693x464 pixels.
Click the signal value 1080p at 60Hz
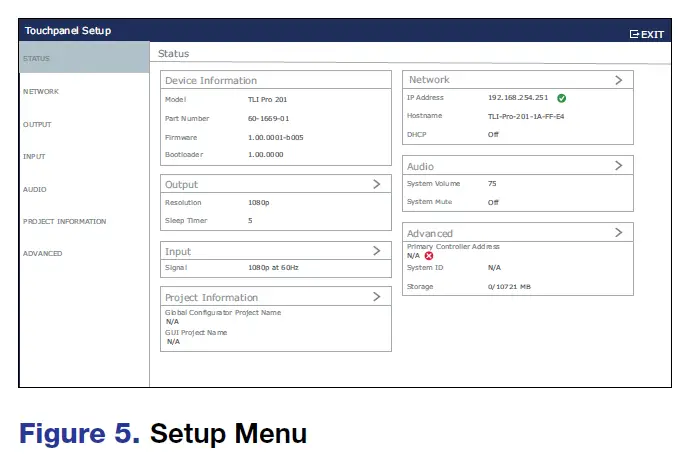(x=273, y=267)
